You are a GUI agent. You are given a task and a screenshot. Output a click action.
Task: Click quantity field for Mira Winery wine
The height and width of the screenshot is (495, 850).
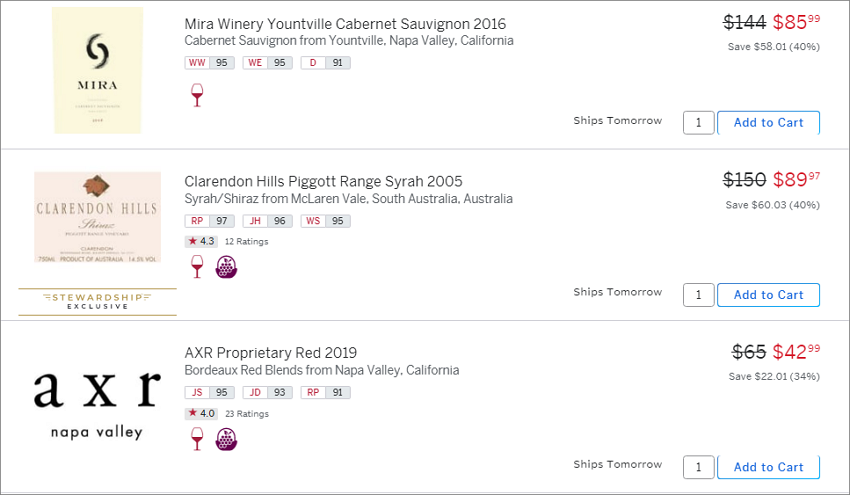point(698,123)
